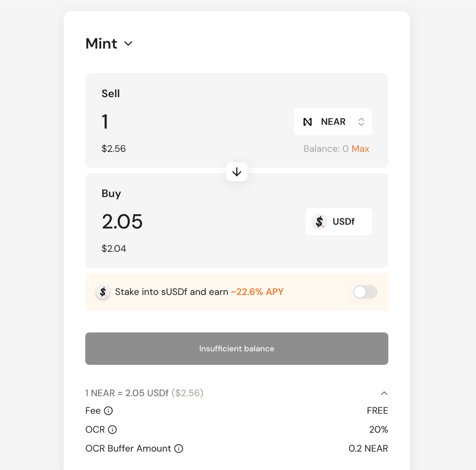476x470 pixels.
Task: Click the Fee info icon
Action: click(x=108, y=411)
